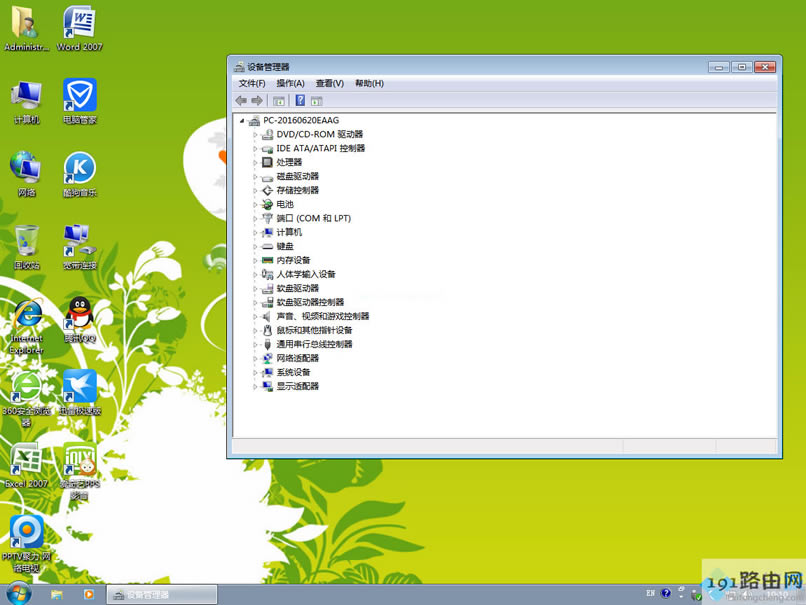Open the 迅雷极速版 desktop shortcut
Viewport: 806px width, 605px height.
80,392
